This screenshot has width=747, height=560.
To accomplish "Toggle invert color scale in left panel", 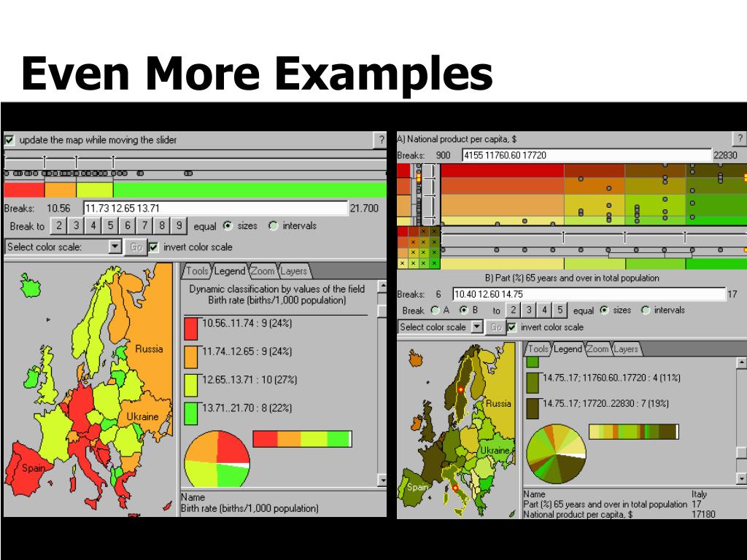I will click(153, 247).
